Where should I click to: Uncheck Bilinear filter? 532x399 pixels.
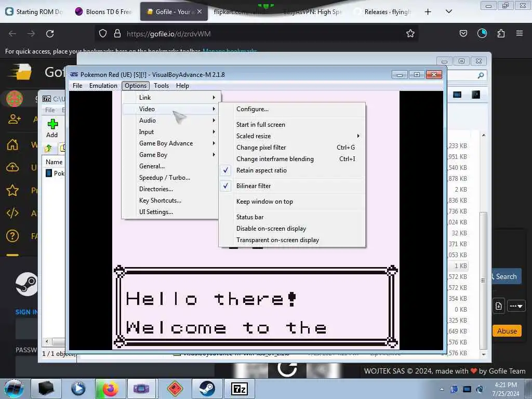click(292, 186)
